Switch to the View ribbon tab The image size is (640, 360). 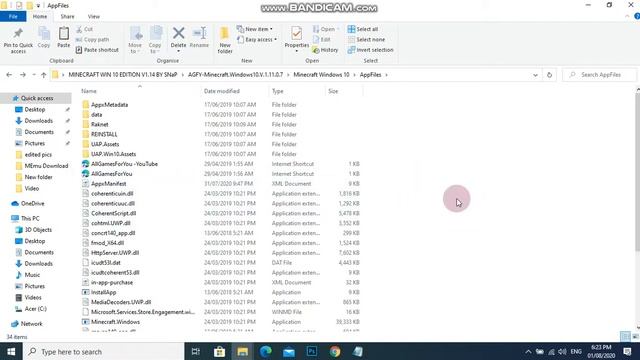pyautogui.click(x=93, y=16)
